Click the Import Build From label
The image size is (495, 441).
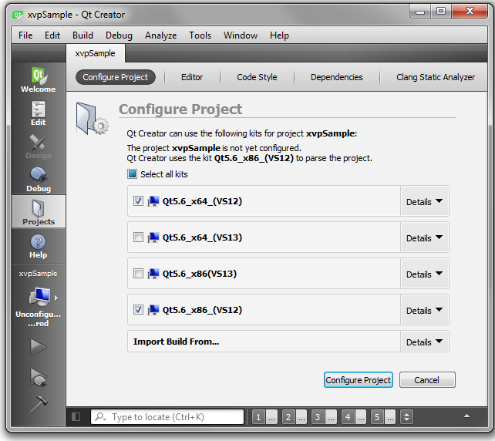tap(176, 342)
